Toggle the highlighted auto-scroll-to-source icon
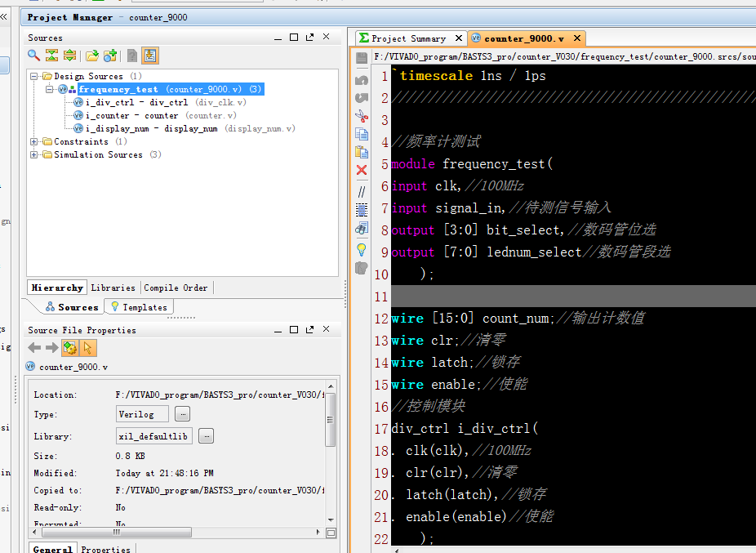756x553 pixels. (150, 56)
